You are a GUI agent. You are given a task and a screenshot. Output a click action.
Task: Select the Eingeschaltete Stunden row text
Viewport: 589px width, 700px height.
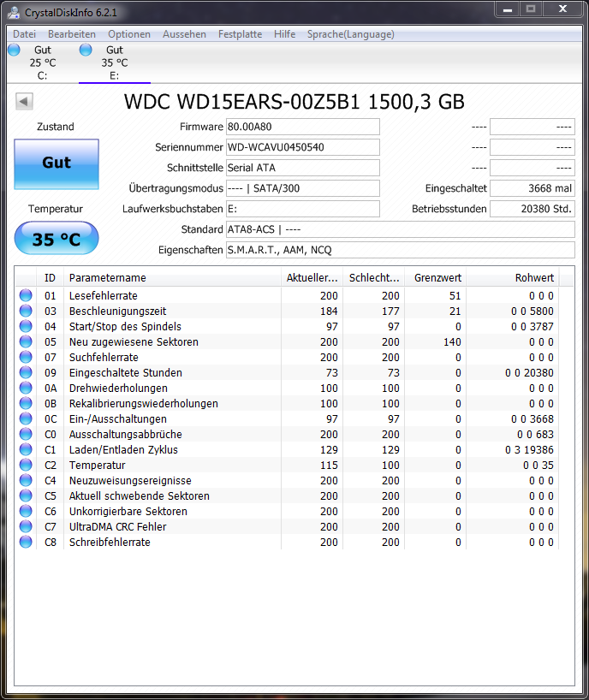(126, 373)
